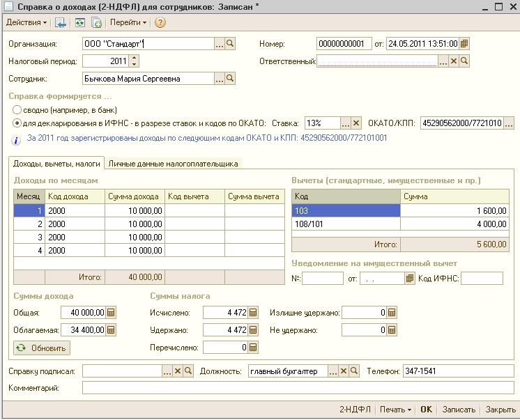Image resolution: width=520 pixels, height=420 pixels.
Task: Open 'Справку подписал' magnifier lookup icon
Action: [188, 371]
